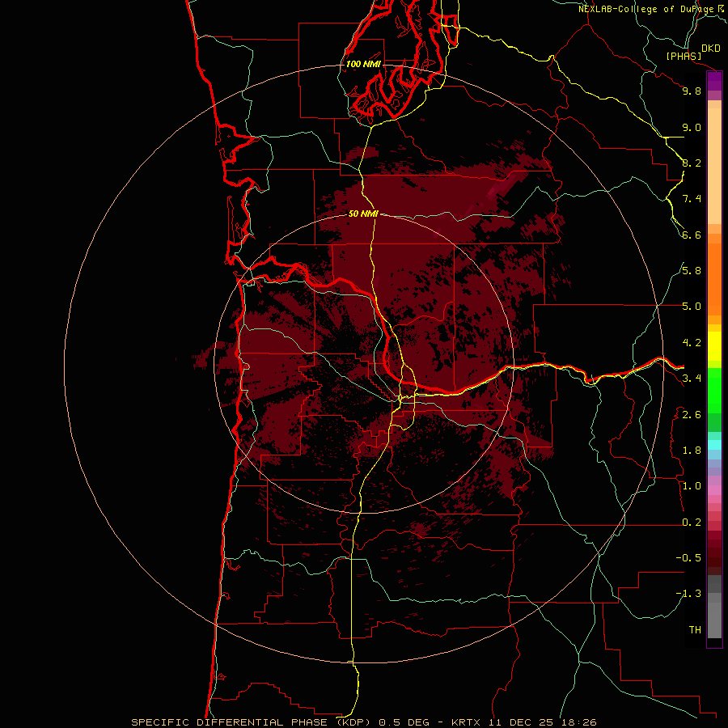Screen dimensions: 728x728
Task: Select the 5.8 scale value
Action: click(692, 271)
